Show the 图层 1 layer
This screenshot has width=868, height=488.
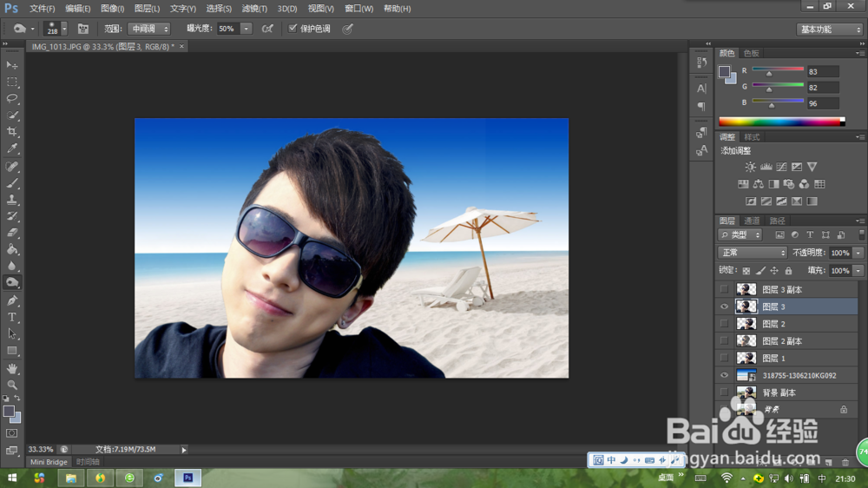(x=724, y=358)
